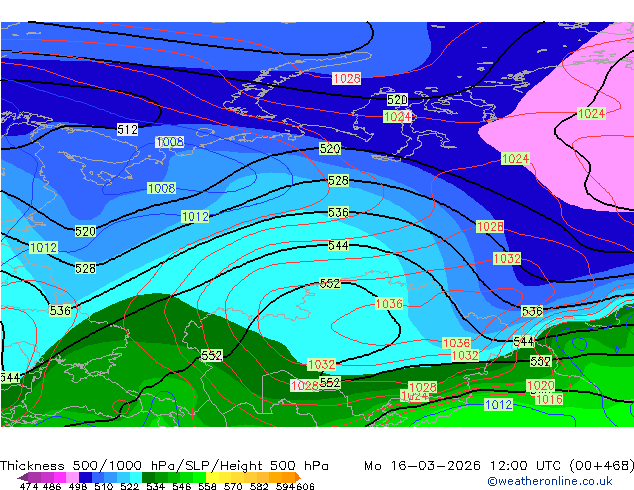Click the '486' legend value
634x490 pixels.
[52, 486]
